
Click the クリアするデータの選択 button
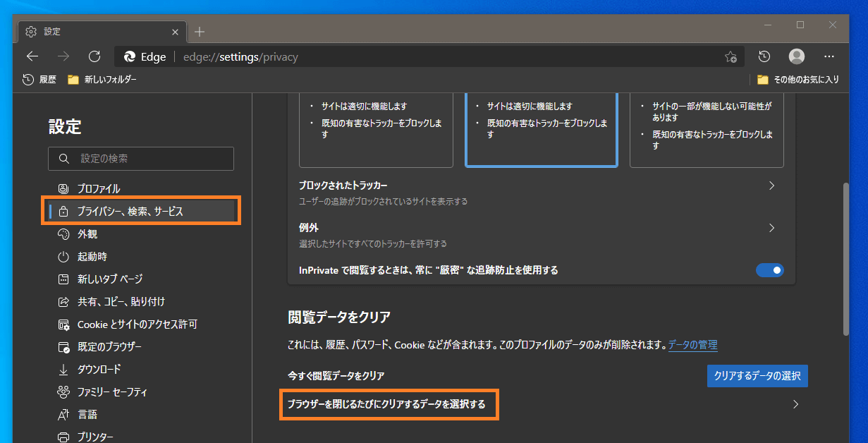click(757, 375)
